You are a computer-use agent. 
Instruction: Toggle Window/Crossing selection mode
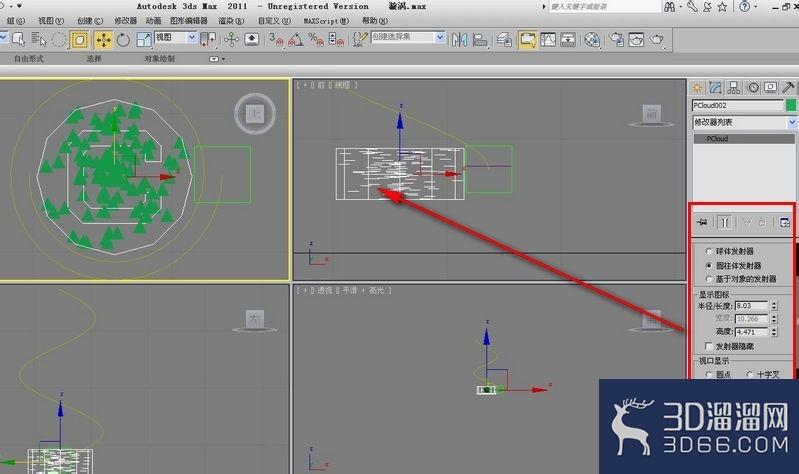coord(79,39)
